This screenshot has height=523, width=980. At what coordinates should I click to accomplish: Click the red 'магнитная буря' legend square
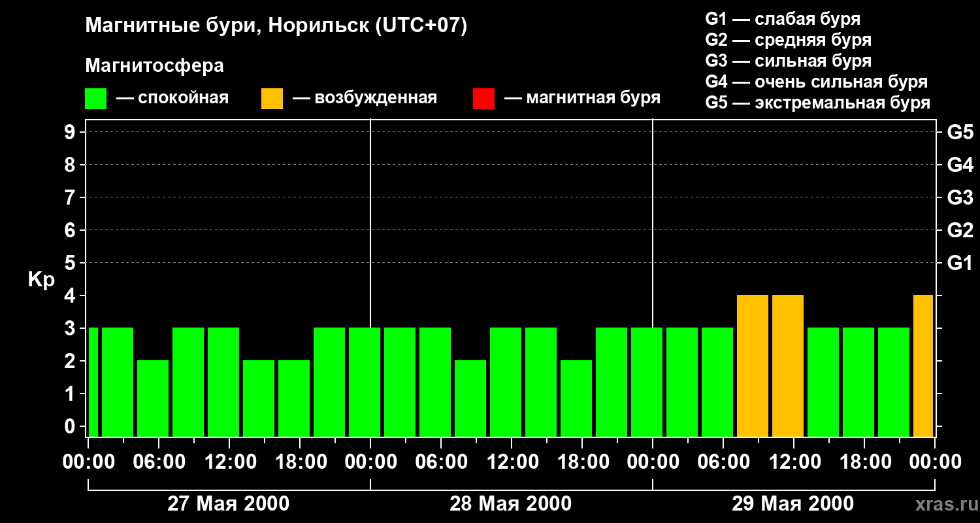(x=483, y=99)
